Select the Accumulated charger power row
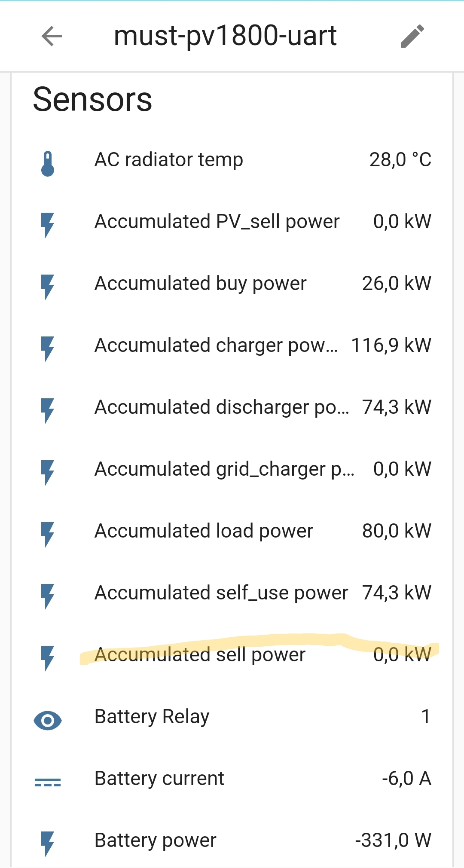Image resolution: width=464 pixels, height=868 pixels. tap(216, 345)
